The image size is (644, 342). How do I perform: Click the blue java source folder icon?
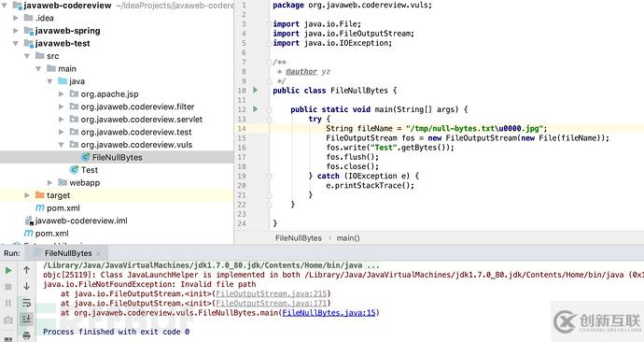63,81
